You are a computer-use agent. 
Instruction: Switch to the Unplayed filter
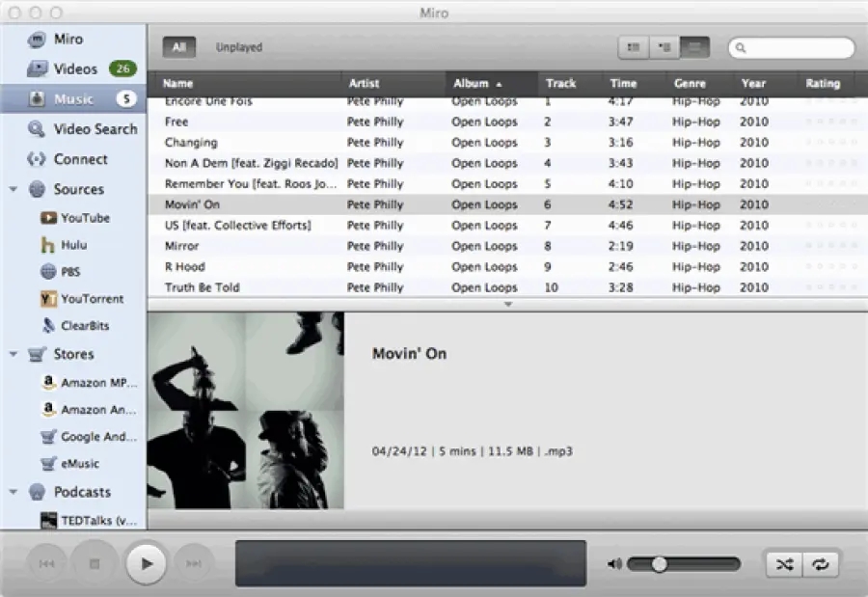(238, 47)
